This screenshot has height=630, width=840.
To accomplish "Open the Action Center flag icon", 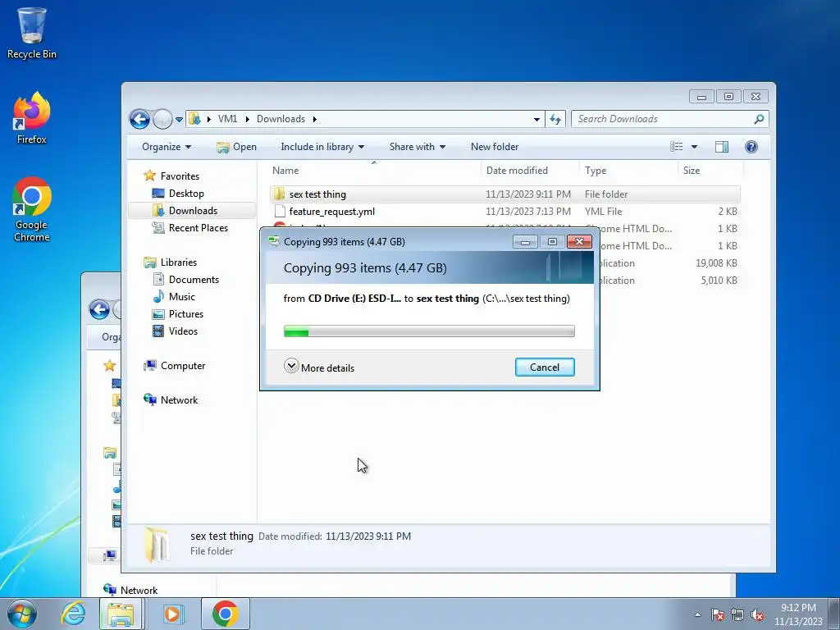I will (718, 614).
